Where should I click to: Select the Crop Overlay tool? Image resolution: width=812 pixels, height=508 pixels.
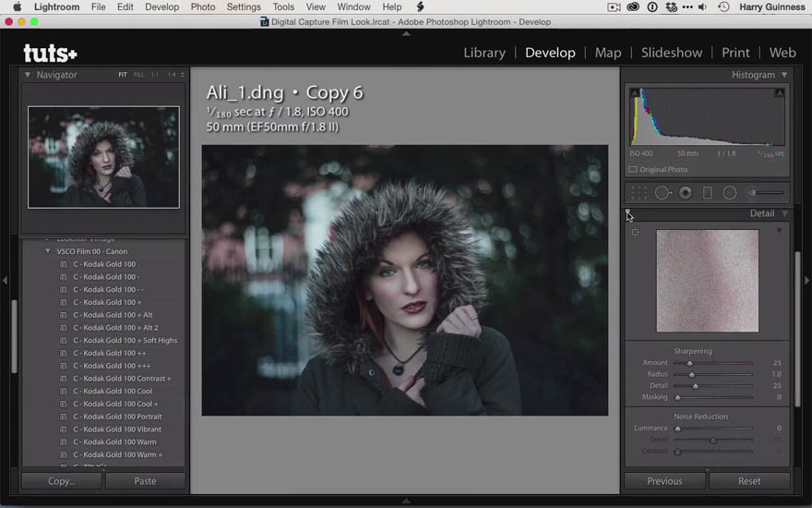[639, 193]
